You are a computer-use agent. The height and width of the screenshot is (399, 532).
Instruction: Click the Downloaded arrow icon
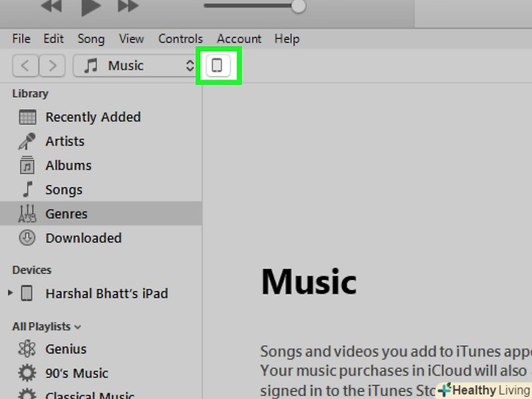coord(27,237)
